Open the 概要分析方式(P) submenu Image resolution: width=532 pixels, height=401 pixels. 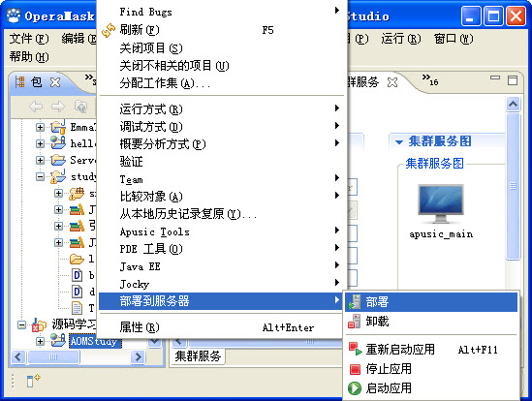point(223,144)
